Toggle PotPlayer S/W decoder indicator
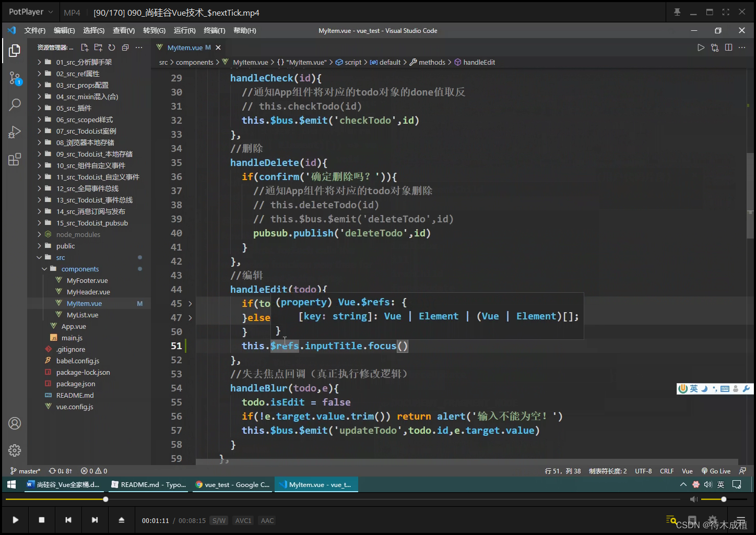756x535 pixels. 219,520
